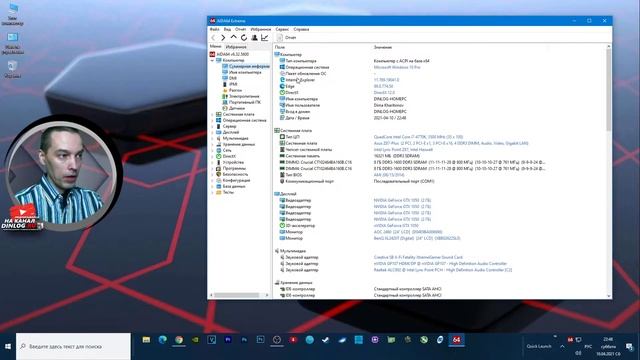The image size is (640, 360).
Task: Expand the Сервер tree node
Action: coord(212,126)
